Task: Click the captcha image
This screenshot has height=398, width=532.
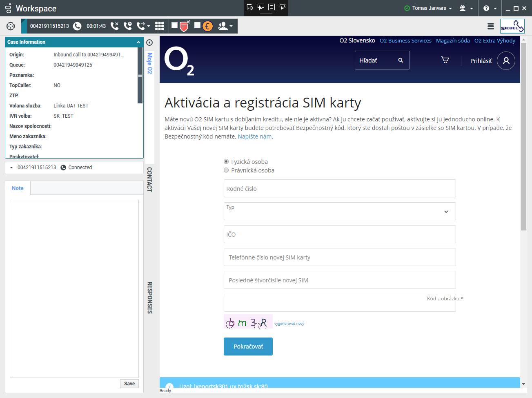Action: tap(248, 322)
